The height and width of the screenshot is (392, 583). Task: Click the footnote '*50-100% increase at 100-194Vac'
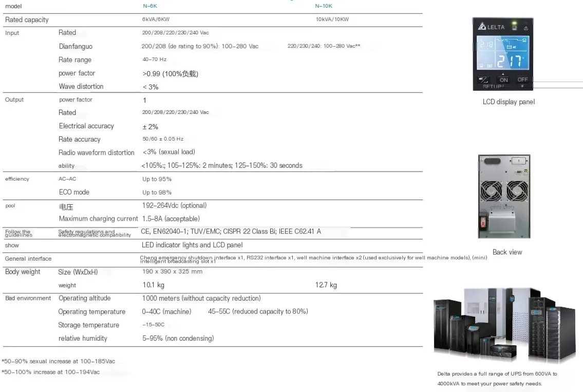[x=50, y=372]
